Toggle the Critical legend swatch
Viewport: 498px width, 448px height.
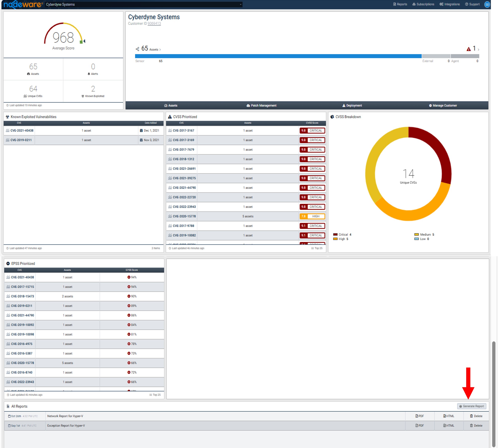coord(335,235)
